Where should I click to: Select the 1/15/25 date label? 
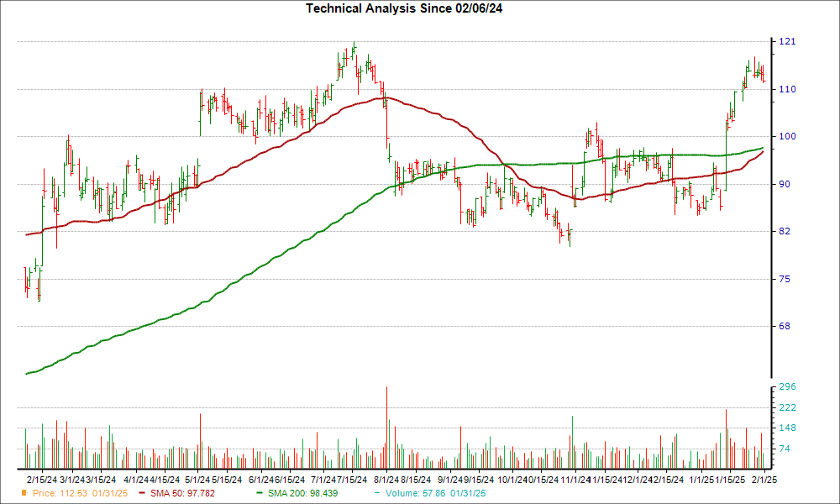point(730,480)
